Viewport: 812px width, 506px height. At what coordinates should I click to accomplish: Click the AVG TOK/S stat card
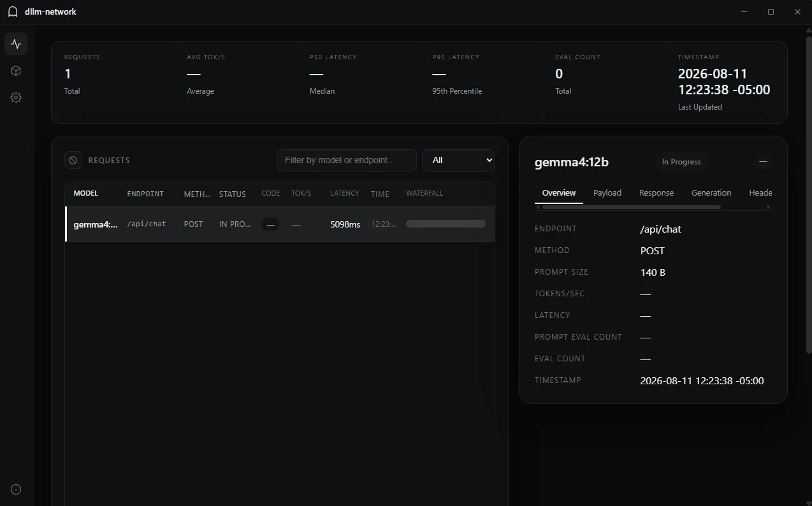tap(206, 74)
